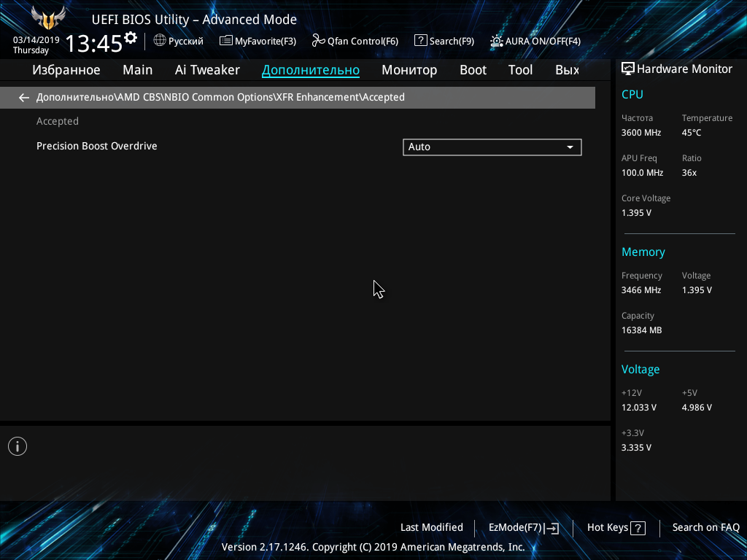Open the Ai Tweaker tab
The image size is (747, 560).
point(207,70)
